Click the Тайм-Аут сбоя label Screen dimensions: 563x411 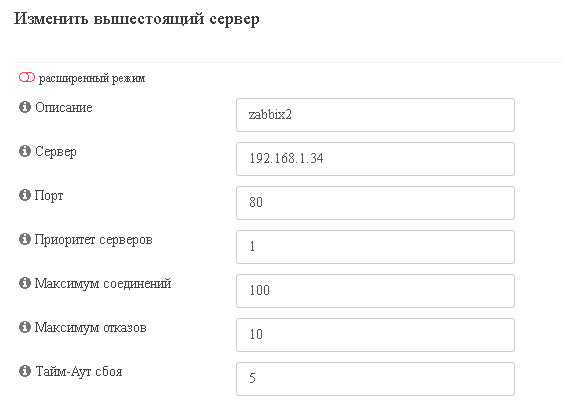[79, 371]
